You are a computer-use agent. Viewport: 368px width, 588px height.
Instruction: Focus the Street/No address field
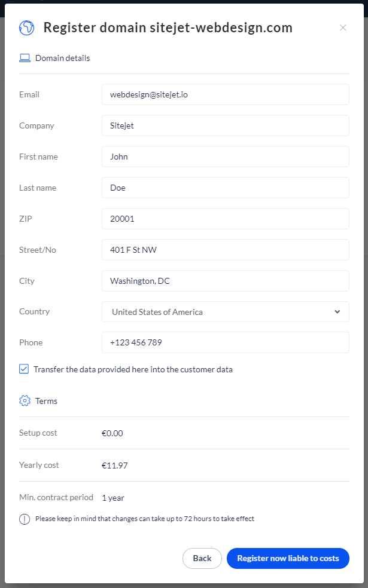tap(225, 250)
